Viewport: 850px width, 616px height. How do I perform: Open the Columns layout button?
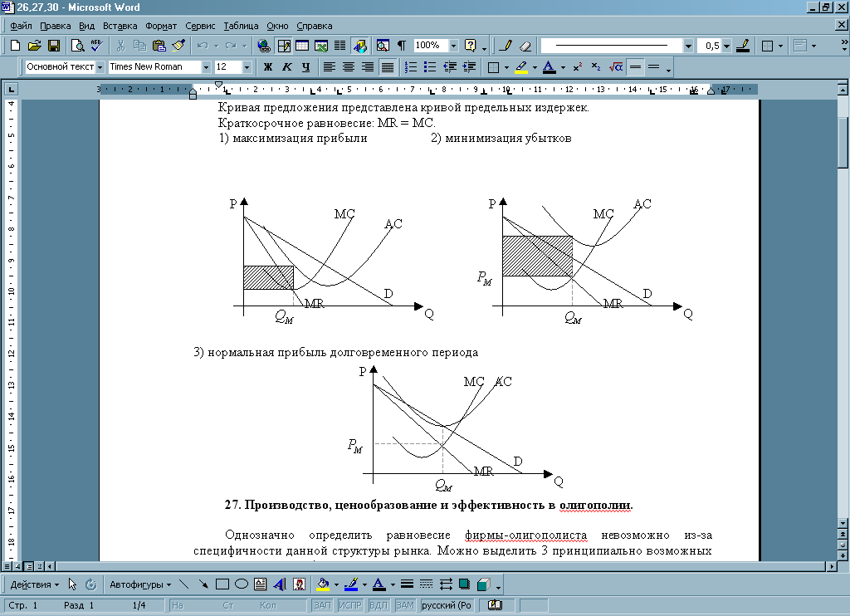(340, 46)
